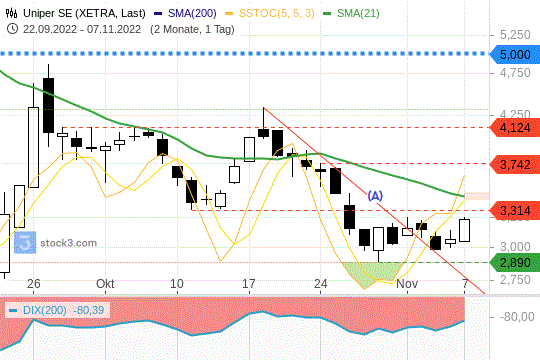
Task: Click the DIX(200) -80,39 indicator label
Action: pyautogui.click(x=57, y=310)
